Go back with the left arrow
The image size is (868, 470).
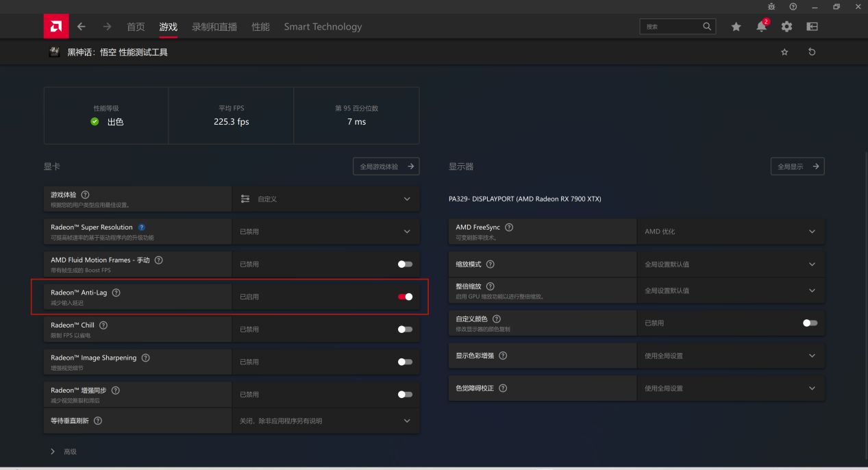coord(81,27)
